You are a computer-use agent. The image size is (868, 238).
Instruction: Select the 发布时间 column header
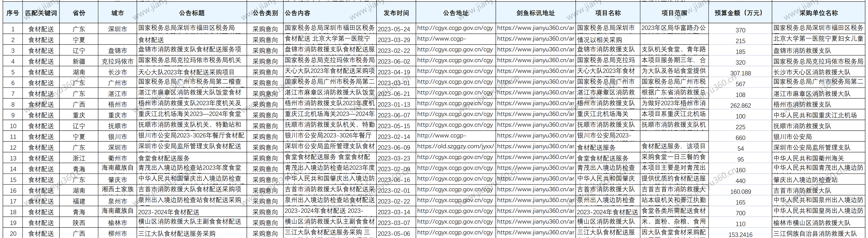(396, 13)
